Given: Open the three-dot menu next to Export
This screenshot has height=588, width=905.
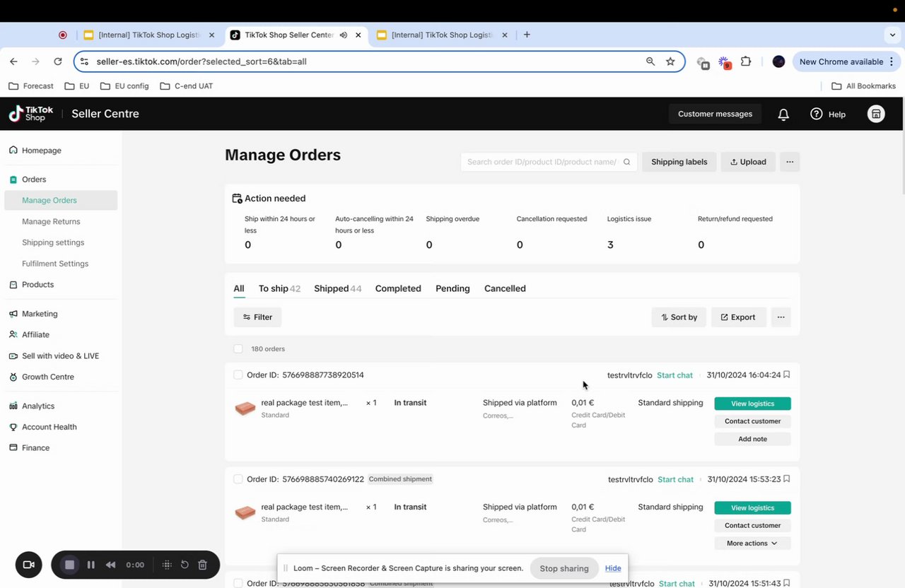Looking at the screenshot, I should [781, 317].
